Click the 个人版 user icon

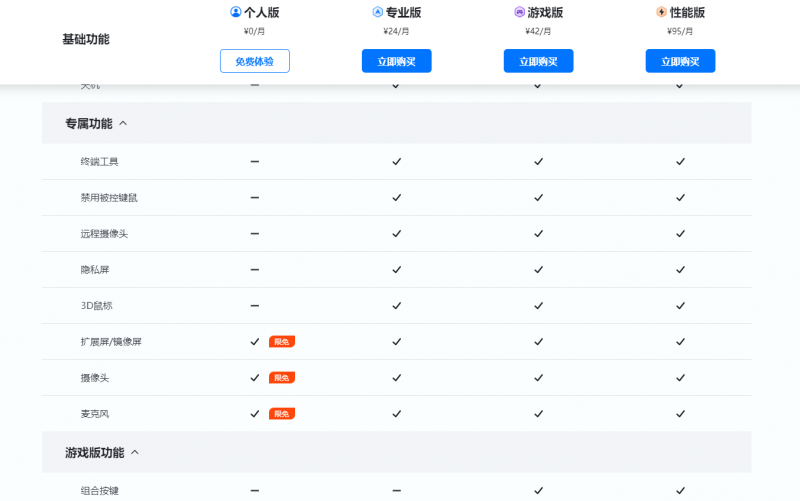pyautogui.click(x=236, y=12)
